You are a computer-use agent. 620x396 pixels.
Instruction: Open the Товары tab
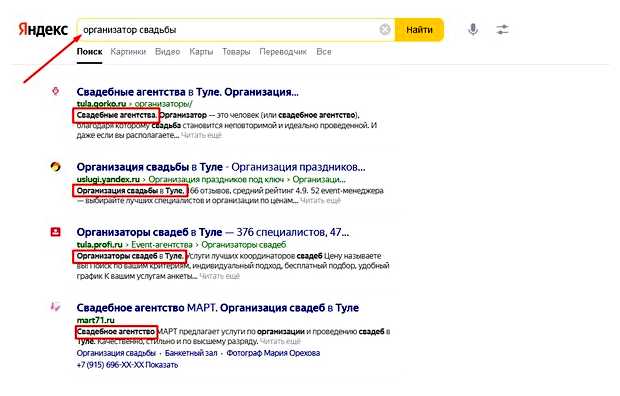click(236, 52)
